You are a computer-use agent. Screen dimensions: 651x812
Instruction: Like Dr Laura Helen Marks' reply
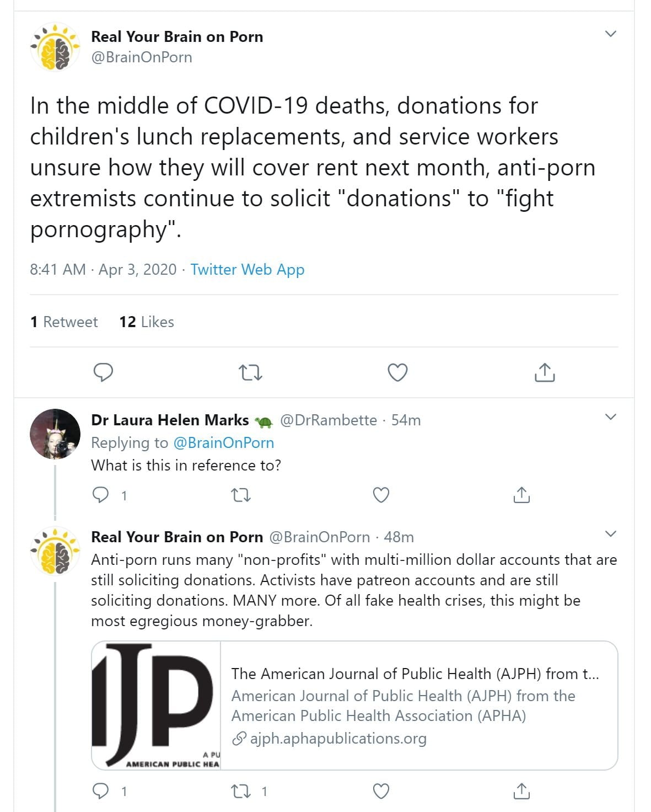coord(381,495)
